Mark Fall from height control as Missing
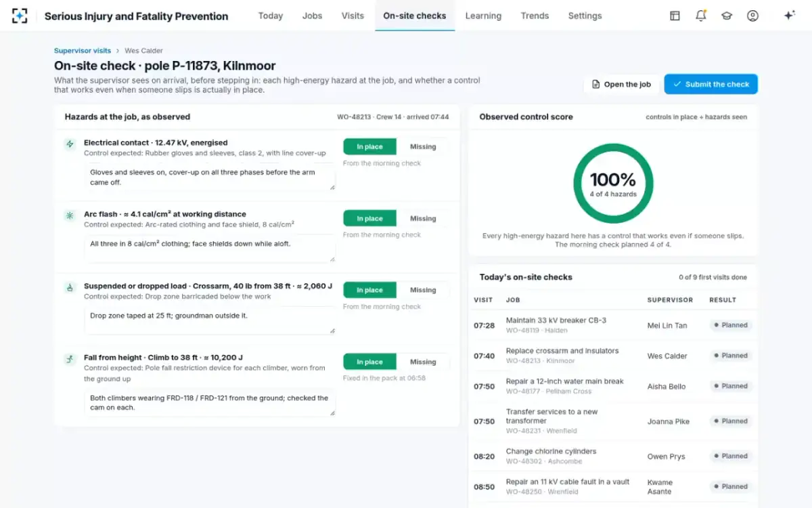812x508 pixels. tap(423, 362)
